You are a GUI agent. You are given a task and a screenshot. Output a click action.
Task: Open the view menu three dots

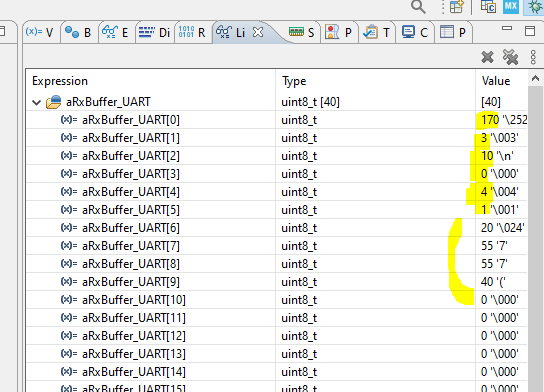click(x=533, y=57)
